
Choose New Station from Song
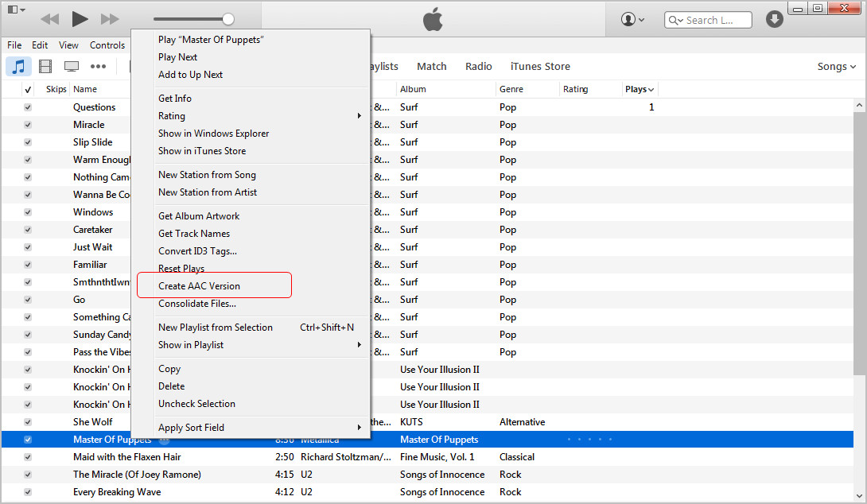coord(207,175)
